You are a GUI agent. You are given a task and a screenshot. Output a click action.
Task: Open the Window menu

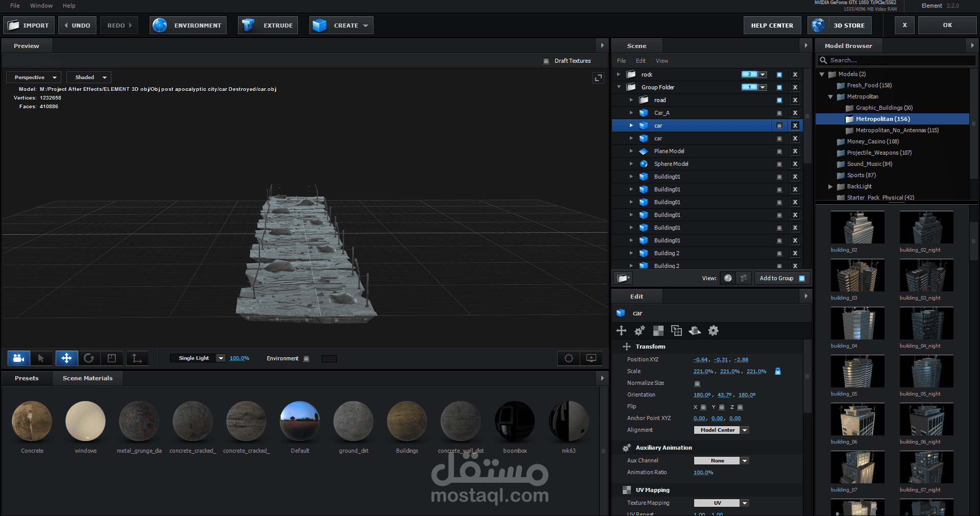(41, 6)
